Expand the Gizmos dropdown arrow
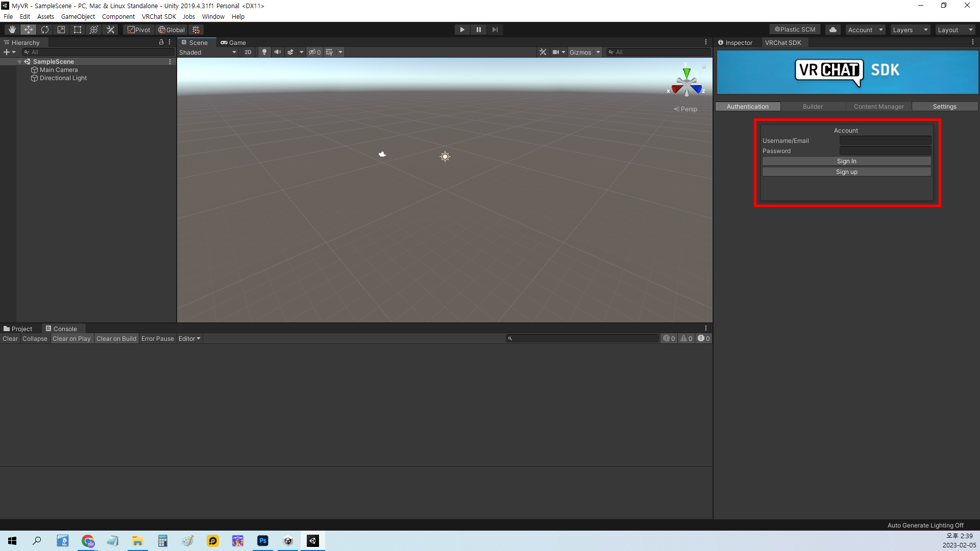This screenshot has width=980, height=551. click(598, 52)
